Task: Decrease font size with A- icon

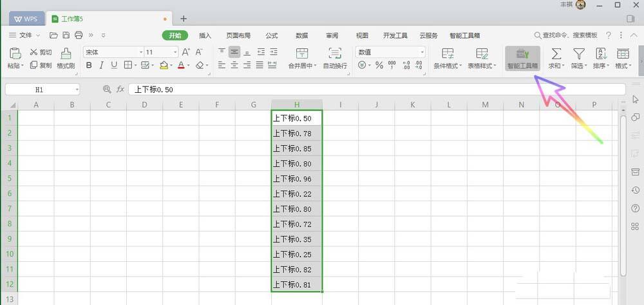Action: click(x=199, y=52)
